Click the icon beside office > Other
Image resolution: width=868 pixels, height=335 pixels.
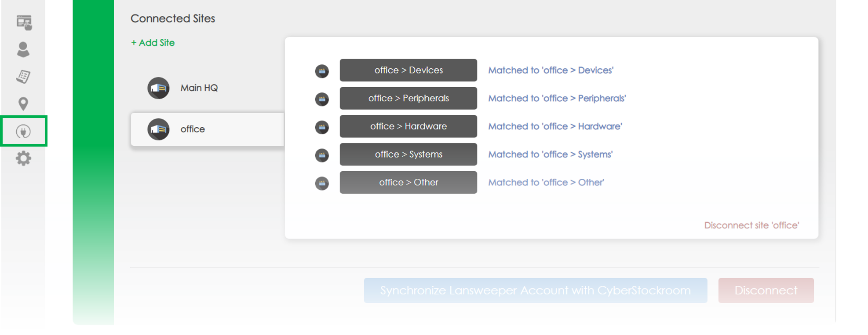(322, 183)
